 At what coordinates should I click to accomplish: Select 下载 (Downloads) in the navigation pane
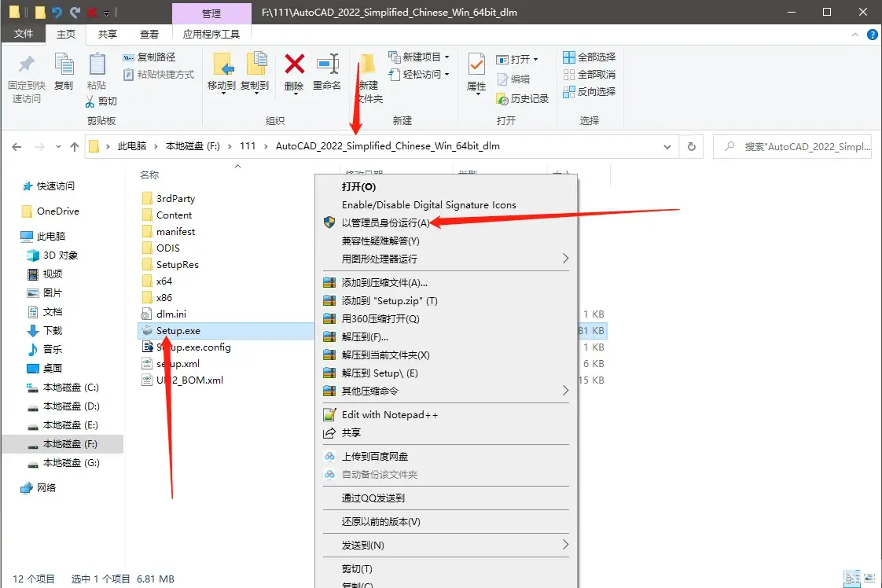pyautogui.click(x=53, y=331)
